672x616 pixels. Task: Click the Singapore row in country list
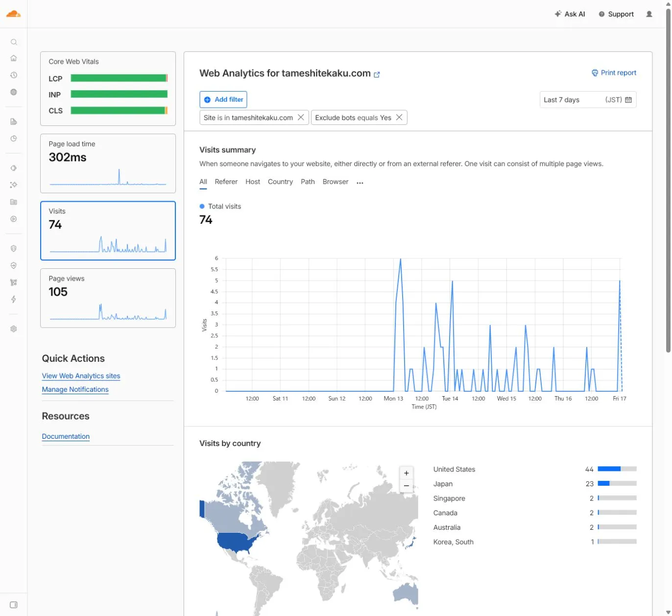coord(535,498)
